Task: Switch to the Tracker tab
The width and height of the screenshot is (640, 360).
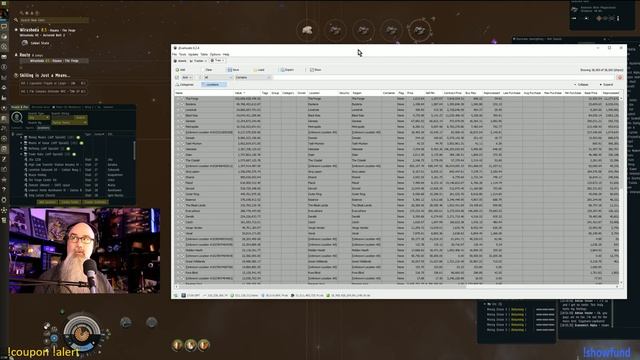Action: [x=198, y=61]
